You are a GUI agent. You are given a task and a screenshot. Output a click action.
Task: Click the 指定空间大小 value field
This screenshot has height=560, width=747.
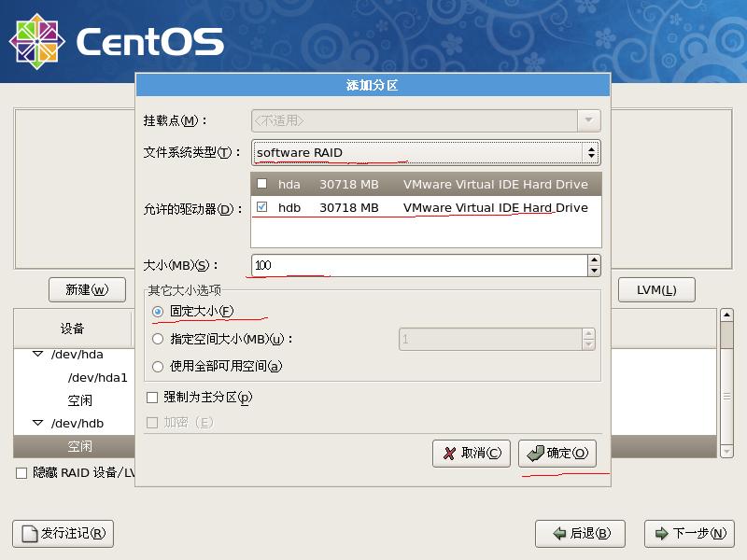click(x=491, y=339)
